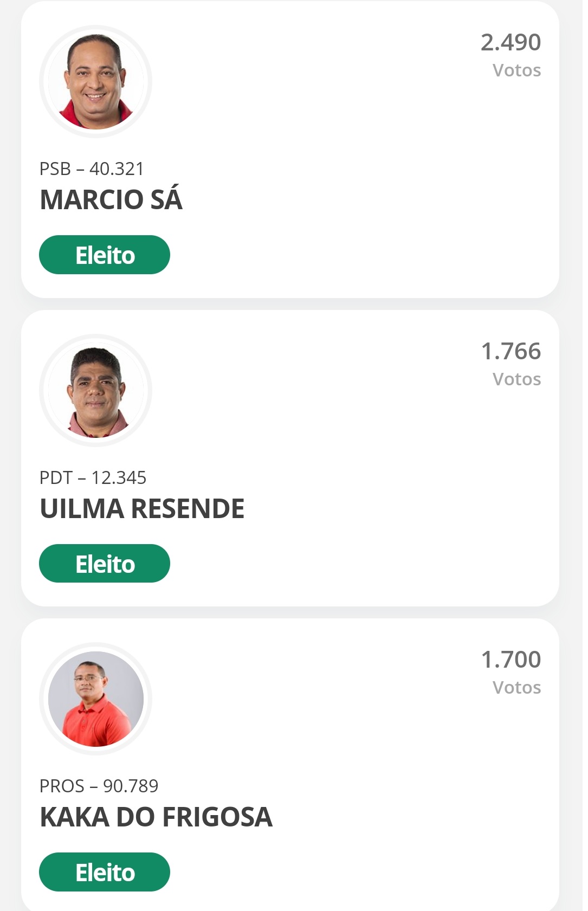The width and height of the screenshot is (588, 911).
Task: Click the candidate photo above MARCIO SÁ
Action: click(96, 82)
